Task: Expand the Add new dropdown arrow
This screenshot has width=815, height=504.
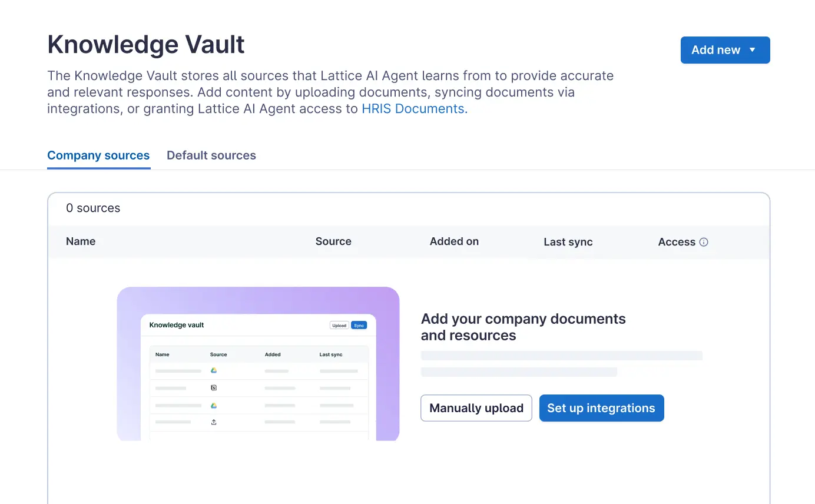Action: pyautogui.click(x=752, y=50)
